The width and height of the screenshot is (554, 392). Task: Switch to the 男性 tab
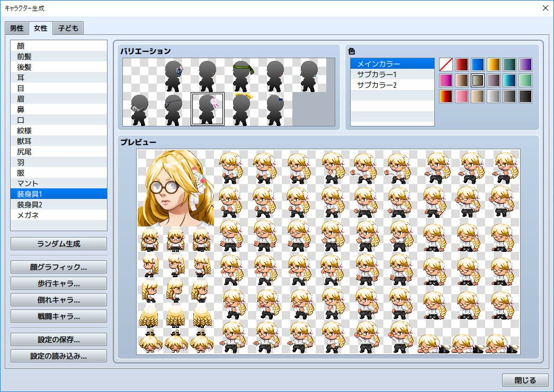pyautogui.click(x=16, y=28)
